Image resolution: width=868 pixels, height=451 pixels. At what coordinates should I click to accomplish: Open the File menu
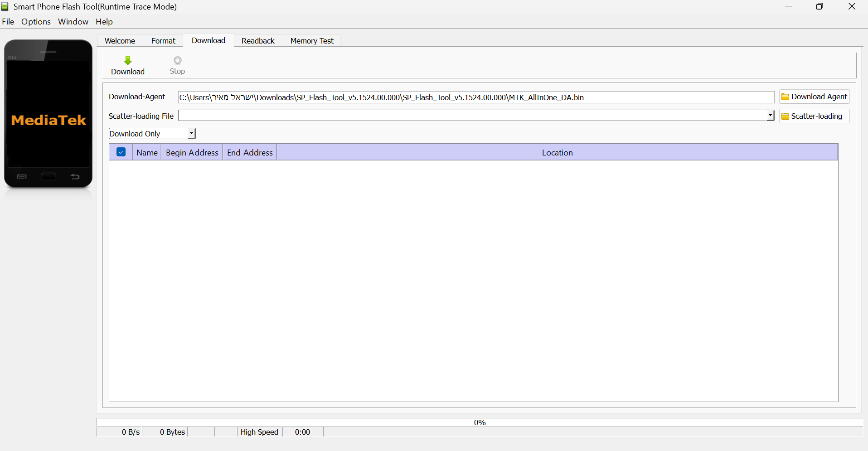point(8,22)
